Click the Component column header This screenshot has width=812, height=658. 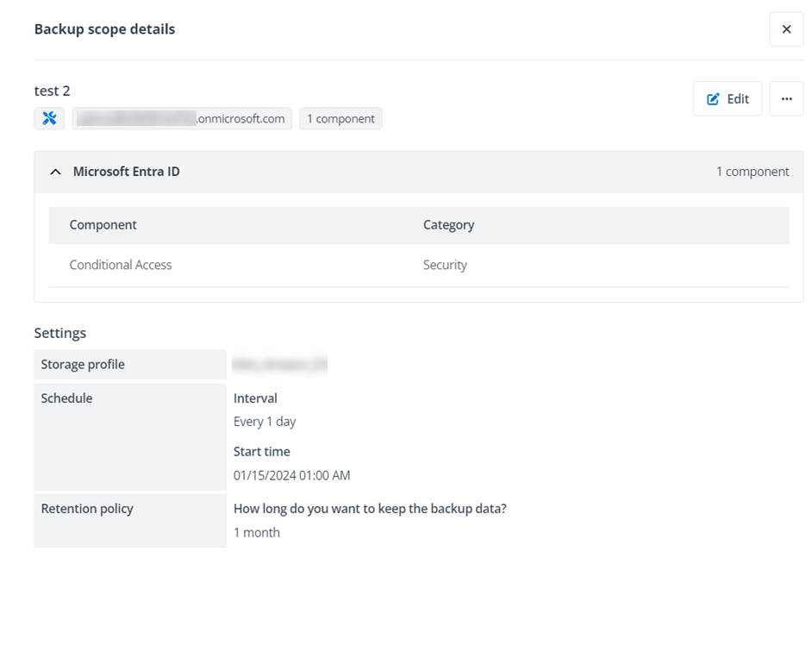click(x=103, y=224)
